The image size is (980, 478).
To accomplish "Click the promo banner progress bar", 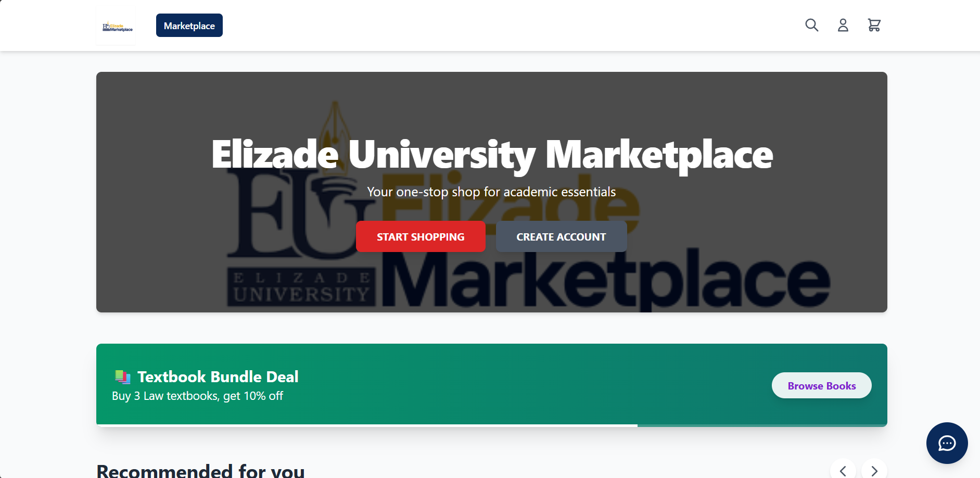I will pyautogui.click(x=492, y=425).
